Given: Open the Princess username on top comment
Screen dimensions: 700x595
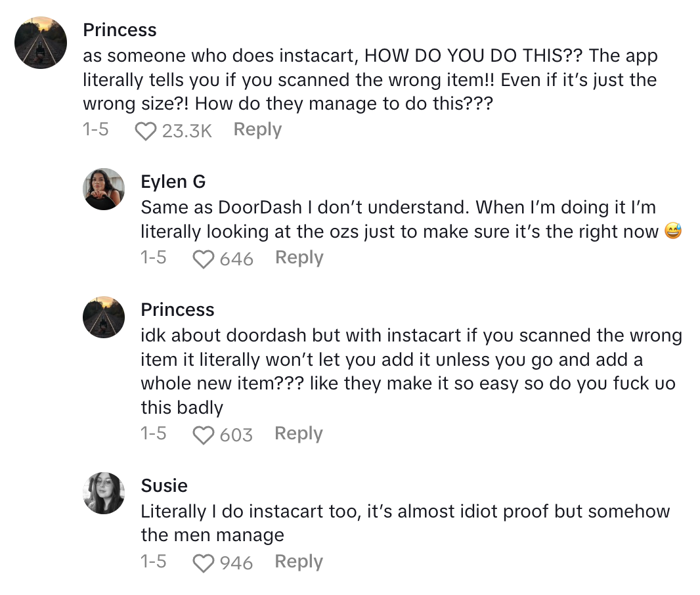Looking at the screenshot, I should point(120,30).
